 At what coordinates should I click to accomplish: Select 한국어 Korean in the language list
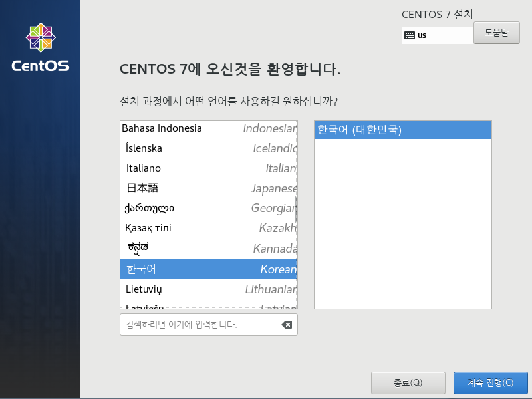[209, 269]
